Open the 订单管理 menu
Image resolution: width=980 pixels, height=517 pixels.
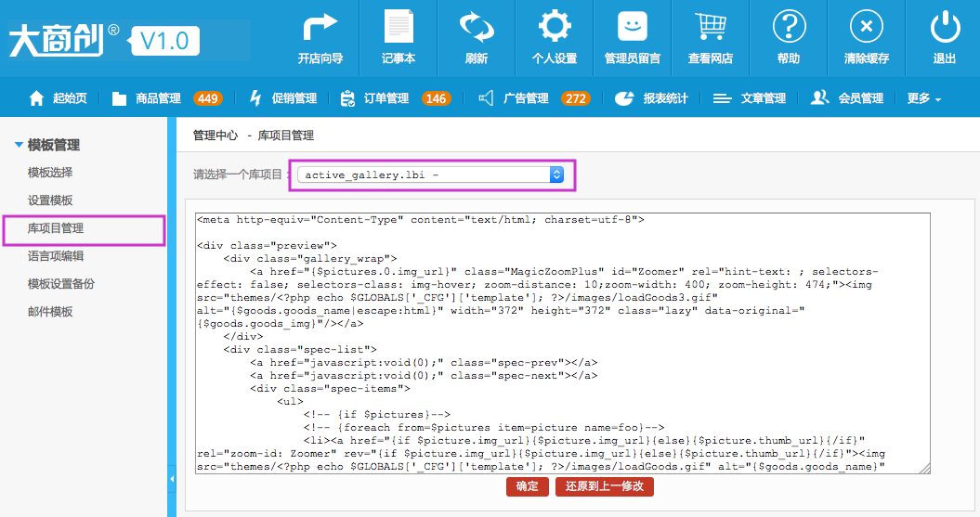386,98
